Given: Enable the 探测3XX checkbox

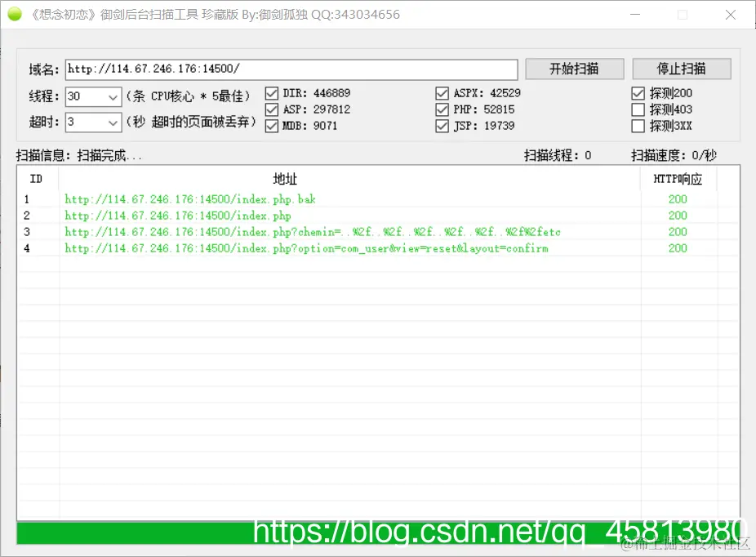Looking at the screenshot, I should (638, 126).
